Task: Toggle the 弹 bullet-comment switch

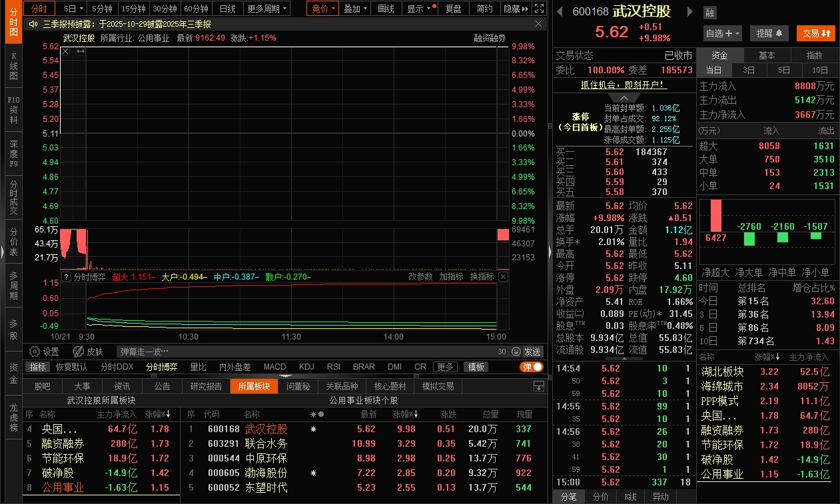Action: point(532,367)
